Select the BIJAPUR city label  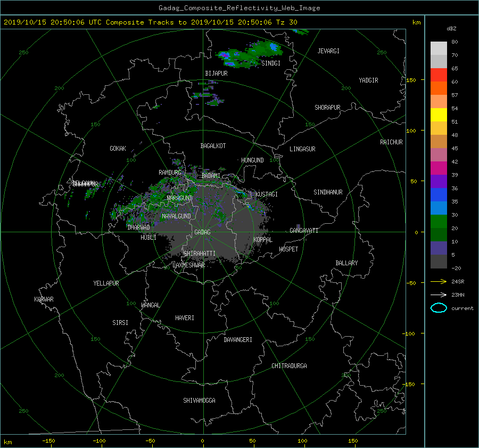[216, 74]
